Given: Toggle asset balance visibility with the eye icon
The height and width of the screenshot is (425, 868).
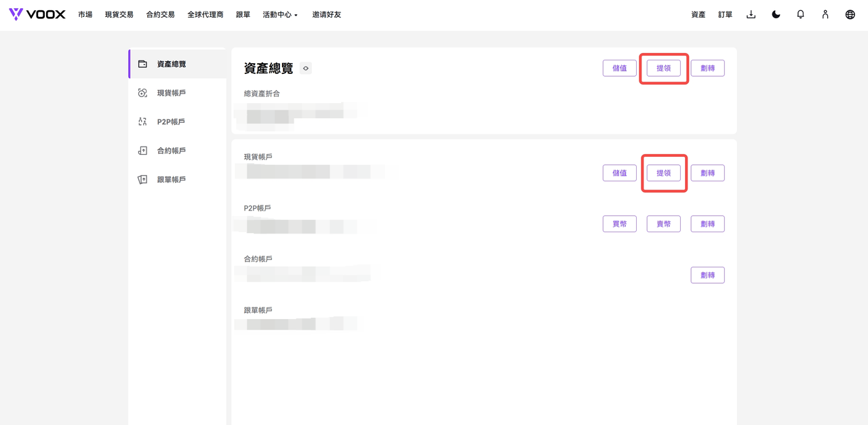Looking at the screenshot, I should point(306,68).
